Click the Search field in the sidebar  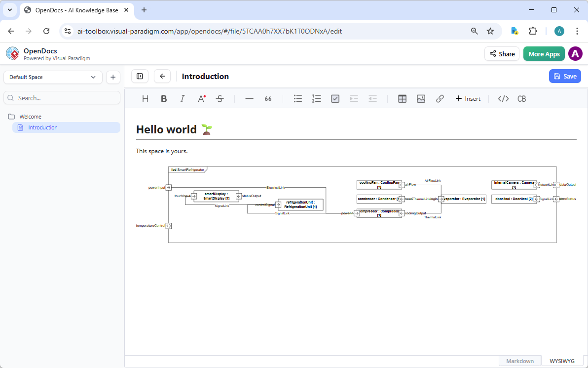(x=61, y=97)
